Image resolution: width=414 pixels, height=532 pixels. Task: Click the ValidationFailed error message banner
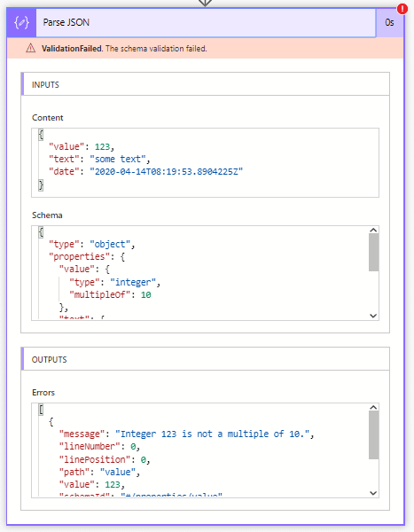206,48
